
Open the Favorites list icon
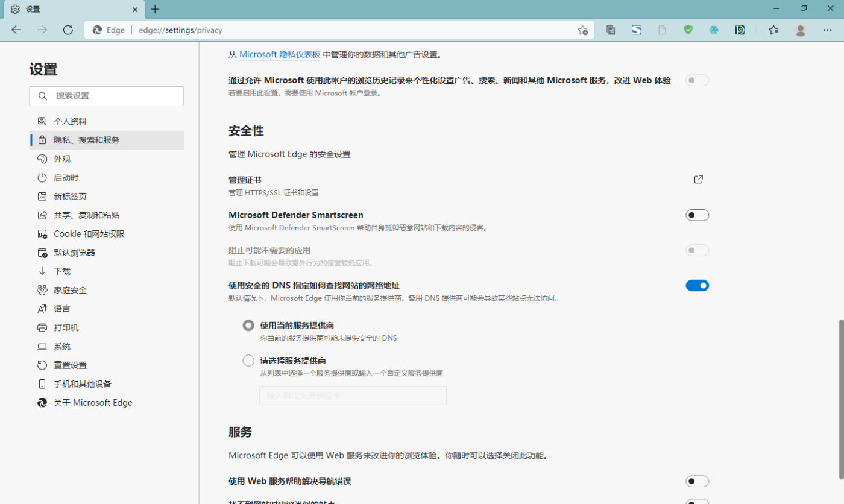774,30
